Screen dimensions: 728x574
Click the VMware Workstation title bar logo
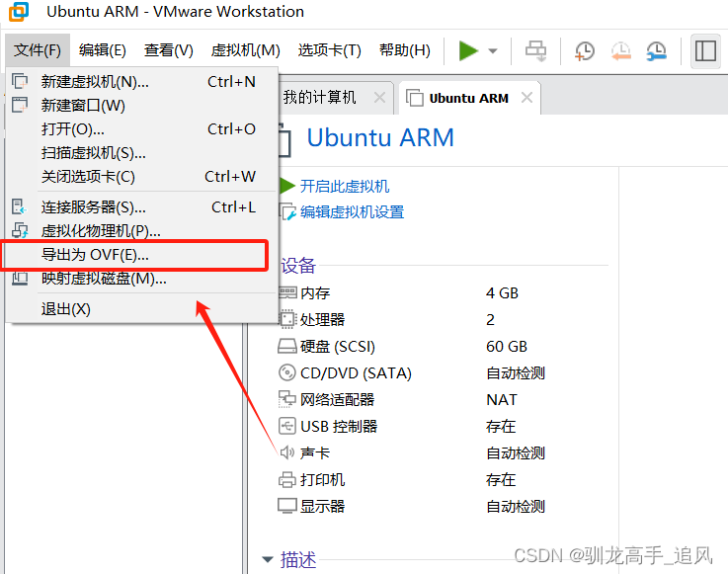click(19, 12)
